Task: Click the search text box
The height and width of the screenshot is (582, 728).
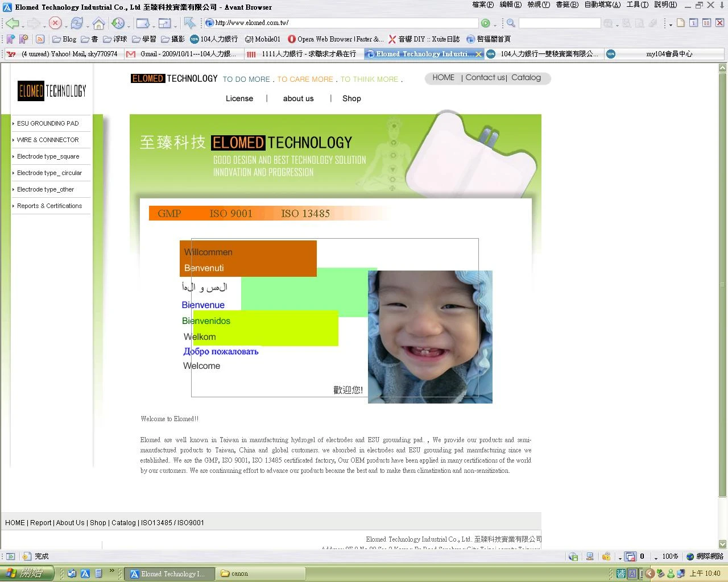Action: [x=560, y=23]
